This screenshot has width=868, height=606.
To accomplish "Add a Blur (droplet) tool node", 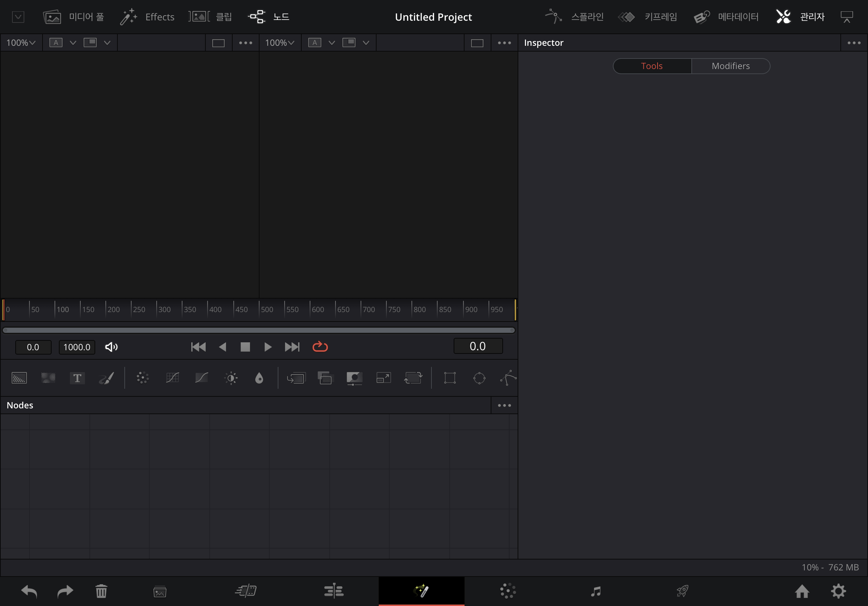I will click(x=259, y=378).
